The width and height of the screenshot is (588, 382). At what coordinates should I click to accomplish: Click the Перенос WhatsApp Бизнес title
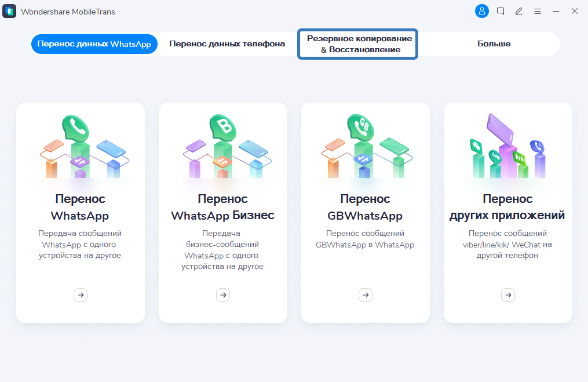pos(223,207)
